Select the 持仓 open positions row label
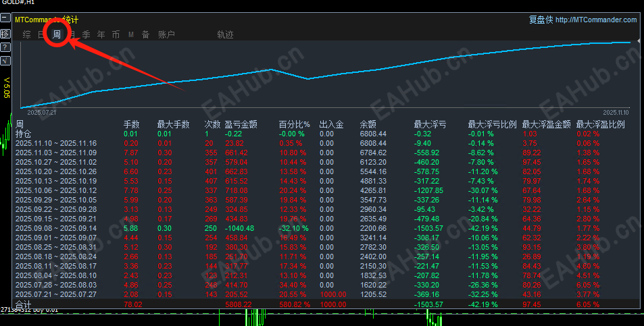The height and width of the screenshot is (326, 644). click(x=23, y=134)
